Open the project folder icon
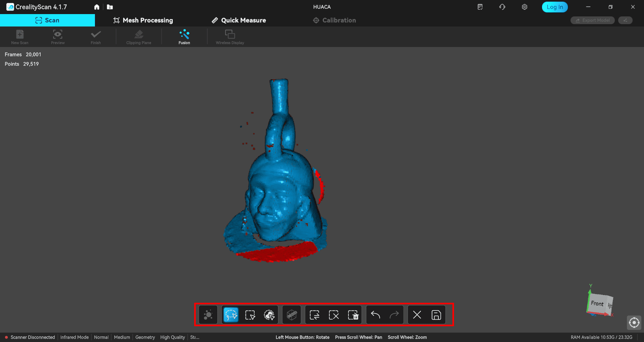Image resolution: width=644 pixels, height=342 pixels. 110,7
